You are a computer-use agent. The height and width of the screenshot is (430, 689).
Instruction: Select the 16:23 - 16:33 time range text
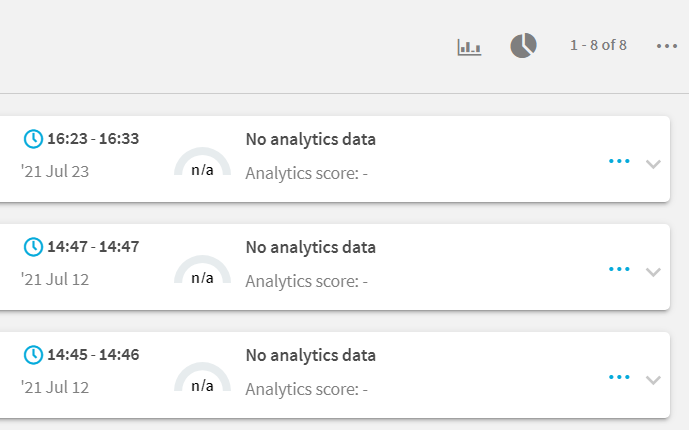coord(93,139)
